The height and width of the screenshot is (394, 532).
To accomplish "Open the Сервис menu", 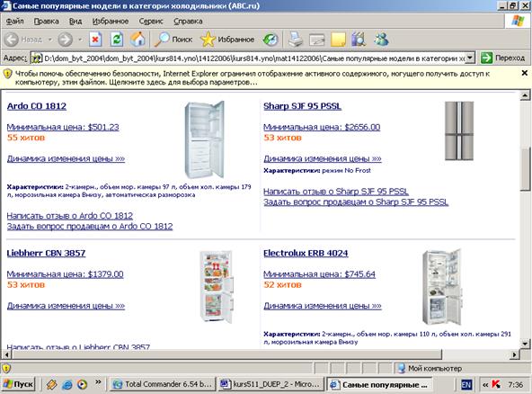I will coord(151,21).
